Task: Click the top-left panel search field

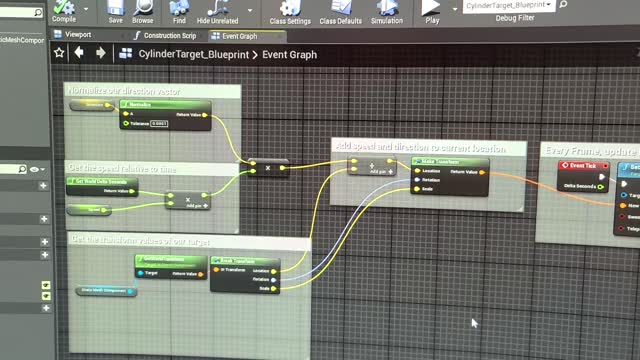Action: tap(21, 13)
